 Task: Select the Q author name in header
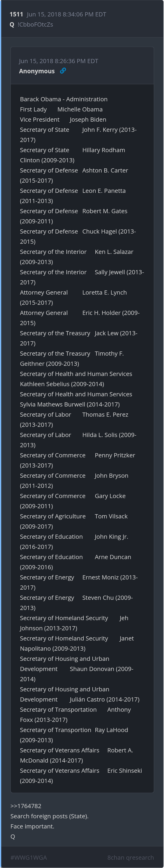point(12,25)
